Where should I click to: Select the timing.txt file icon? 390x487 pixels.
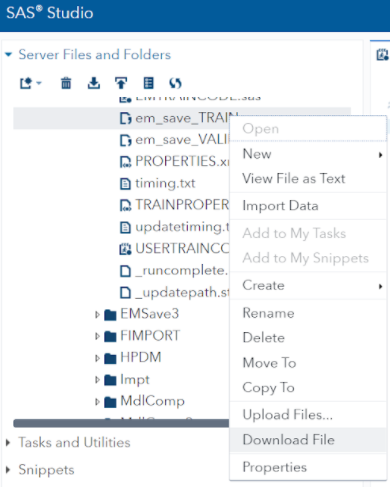(x=125, y=184)
